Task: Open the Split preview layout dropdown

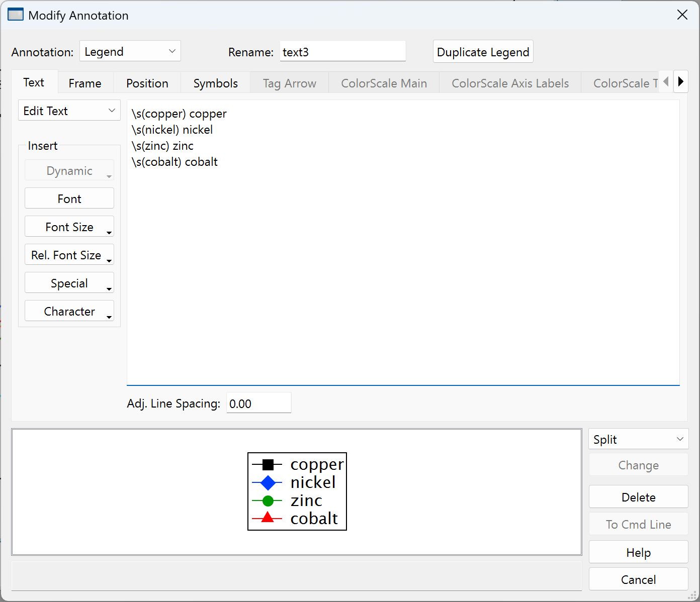Action: coord(638,439)
